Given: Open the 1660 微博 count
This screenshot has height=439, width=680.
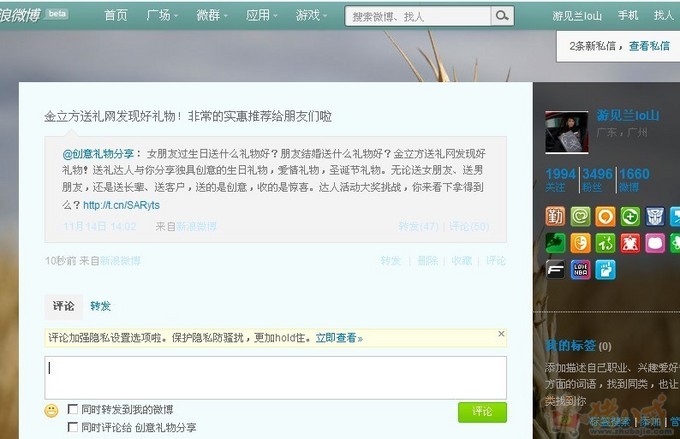Looking at the screenshot, I should click(634, 180).
